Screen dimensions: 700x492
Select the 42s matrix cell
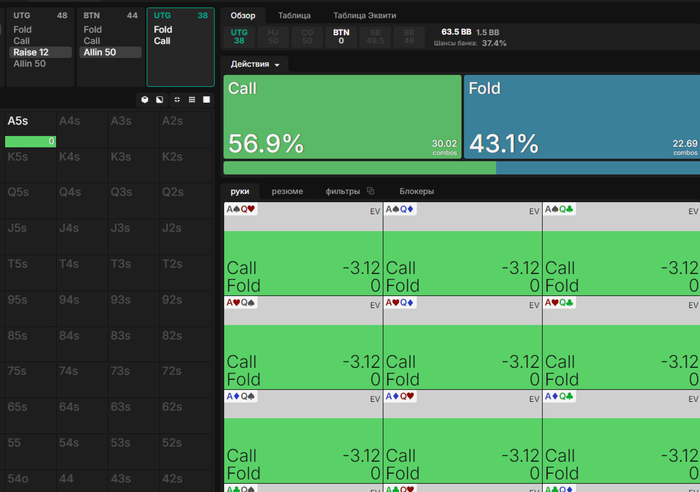click(x=185, y=481)
